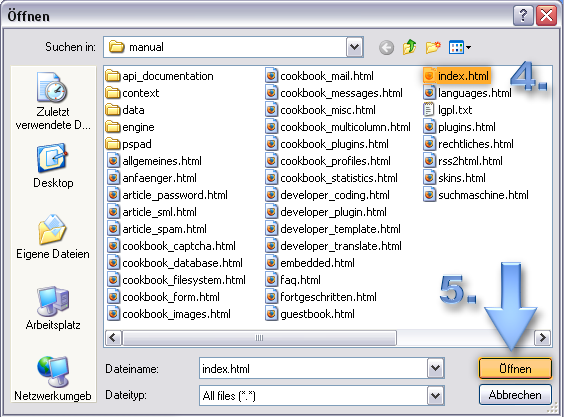Image resolution: width=564 pixels, height=417 pixels.
Task: Open Eigene Dateien location
Action: [53, 237]
